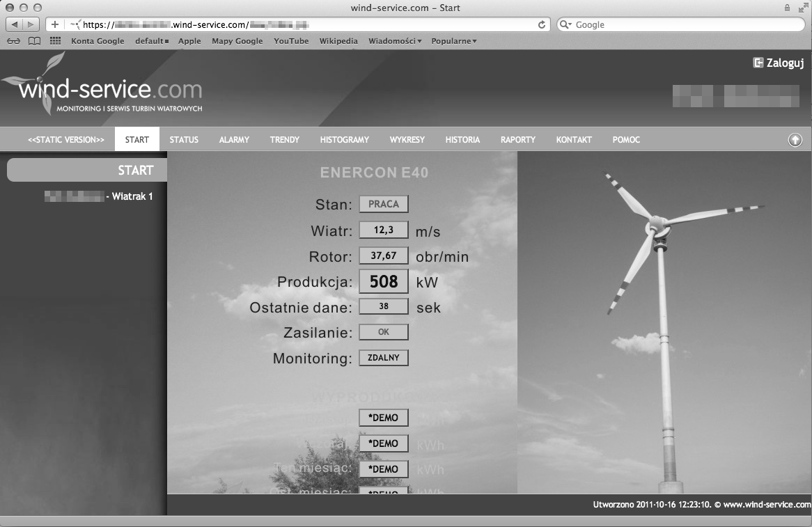This screenshot has width=812, height=527.
Task: Click the wind-service.com logo
Action: [x=102, y=84]
